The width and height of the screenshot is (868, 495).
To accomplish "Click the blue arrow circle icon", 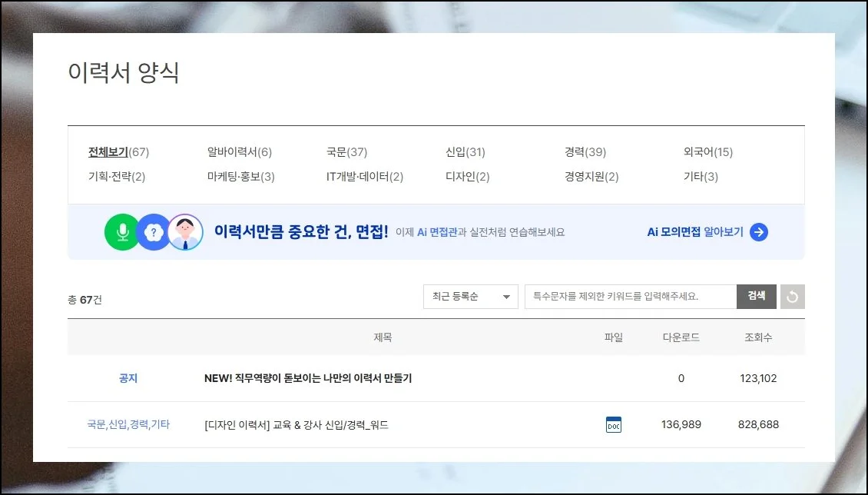I will coord(759,232).
